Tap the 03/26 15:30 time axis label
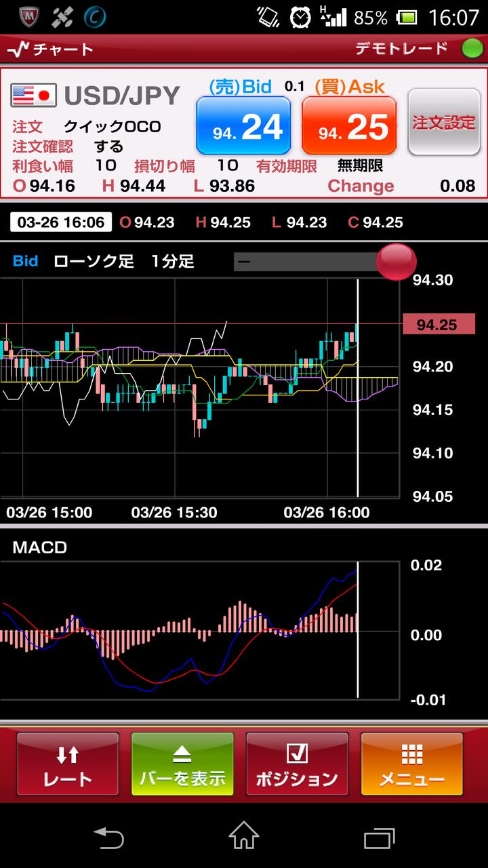This screenshot has height=868, width=488. 174,513
